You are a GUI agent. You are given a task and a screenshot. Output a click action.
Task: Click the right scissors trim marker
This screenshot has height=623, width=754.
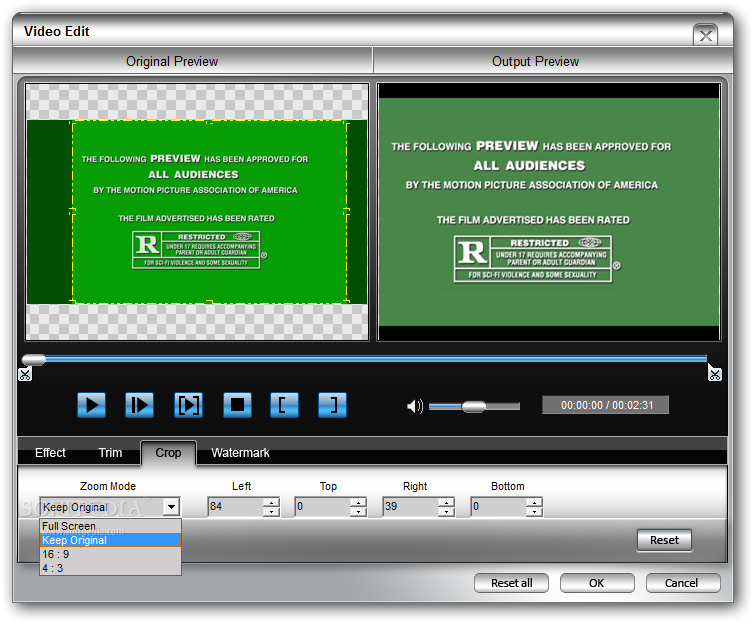715,374
